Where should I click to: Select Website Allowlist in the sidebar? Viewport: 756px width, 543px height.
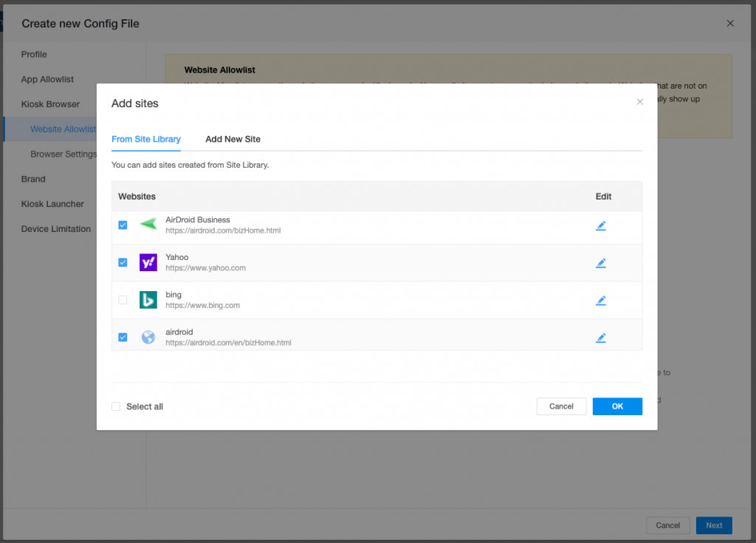(63, 129)
